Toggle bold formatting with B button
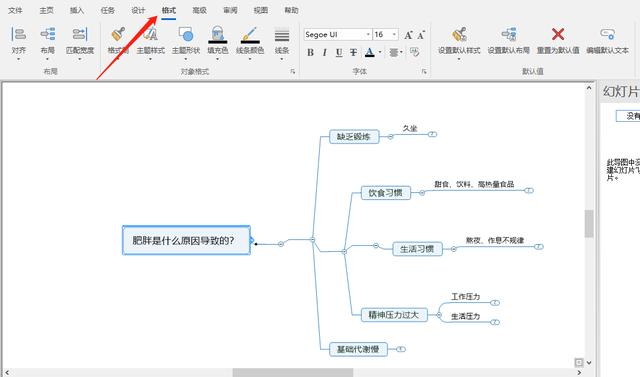This screenshot has height=377, width=640. click(310, 52)
